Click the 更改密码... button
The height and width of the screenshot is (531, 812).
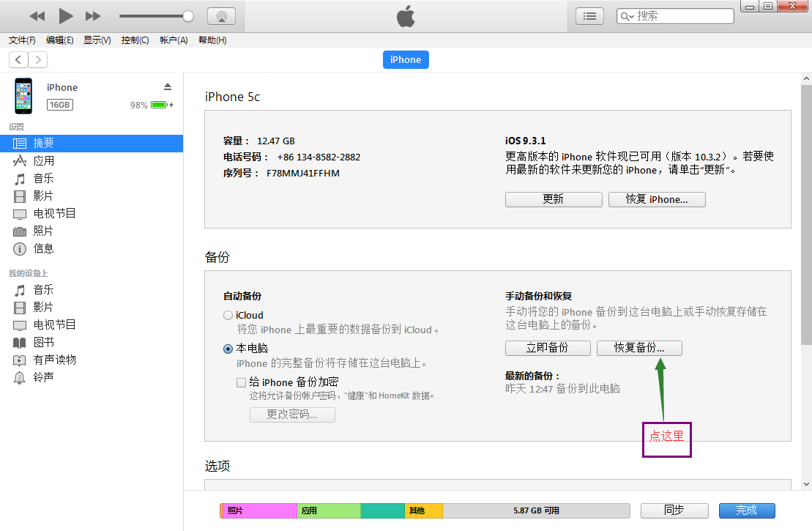pos(292,415)
